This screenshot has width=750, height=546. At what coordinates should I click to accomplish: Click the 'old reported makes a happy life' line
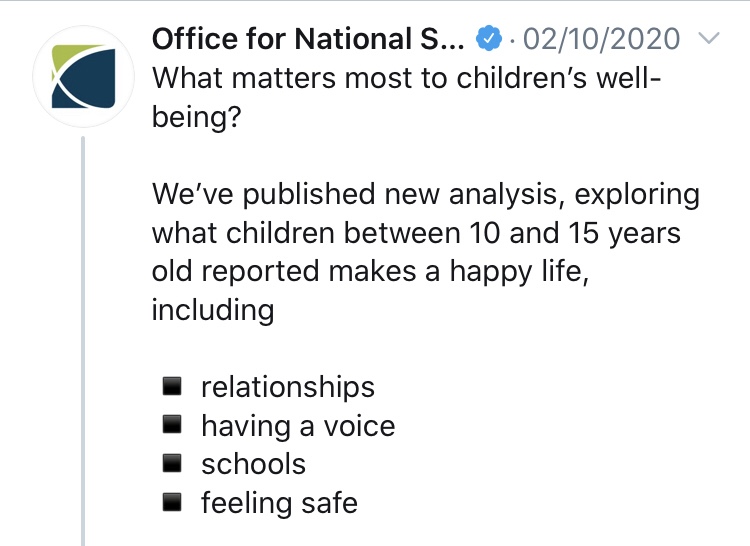(369, 271)
